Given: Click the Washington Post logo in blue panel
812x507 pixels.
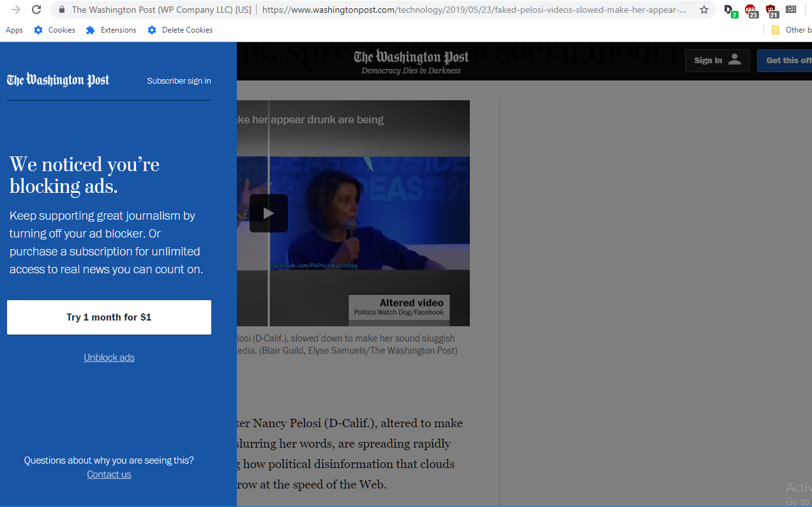Looking at the screenshot, I should (x=58, y=80).
